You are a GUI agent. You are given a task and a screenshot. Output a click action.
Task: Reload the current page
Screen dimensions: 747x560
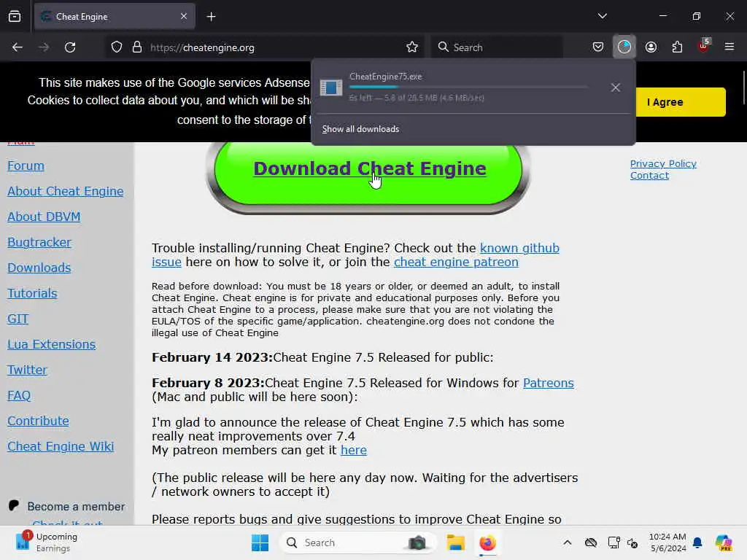(x=70, y=47)
